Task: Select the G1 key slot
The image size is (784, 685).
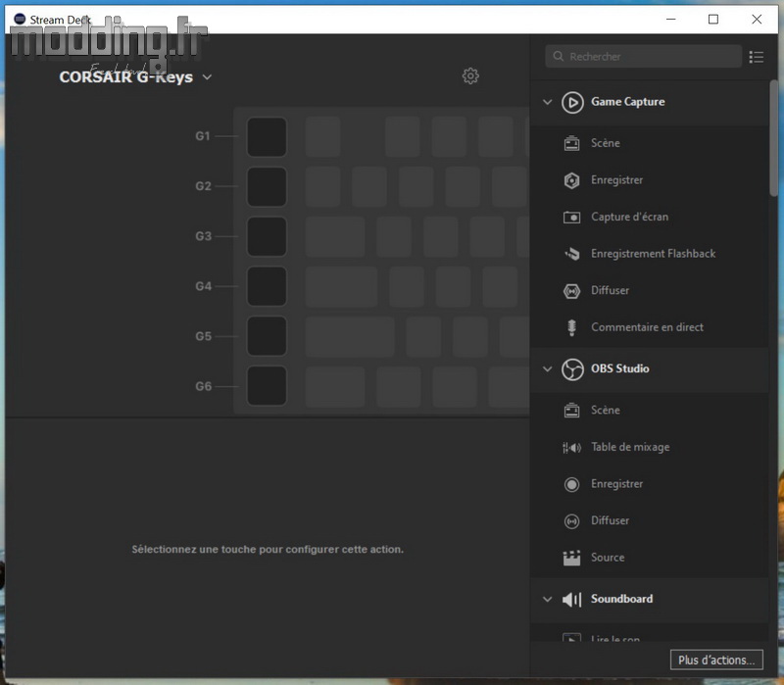Action: 267,136
